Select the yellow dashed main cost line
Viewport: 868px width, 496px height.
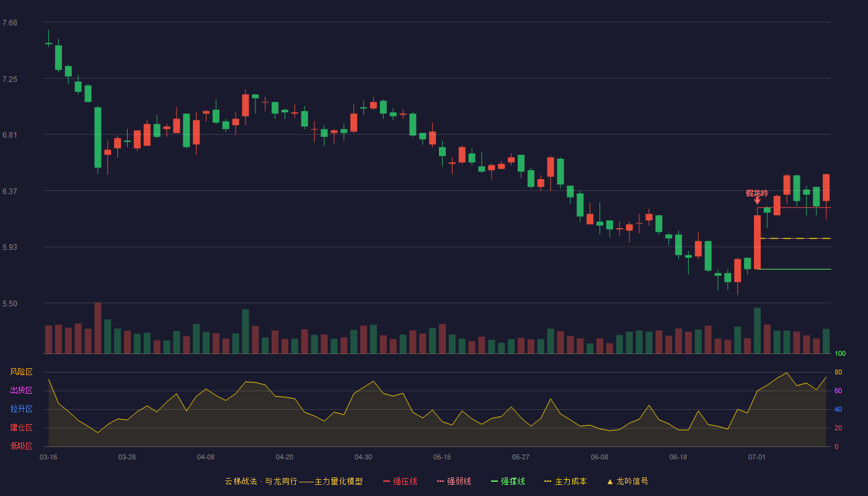[x=795, y=238]
